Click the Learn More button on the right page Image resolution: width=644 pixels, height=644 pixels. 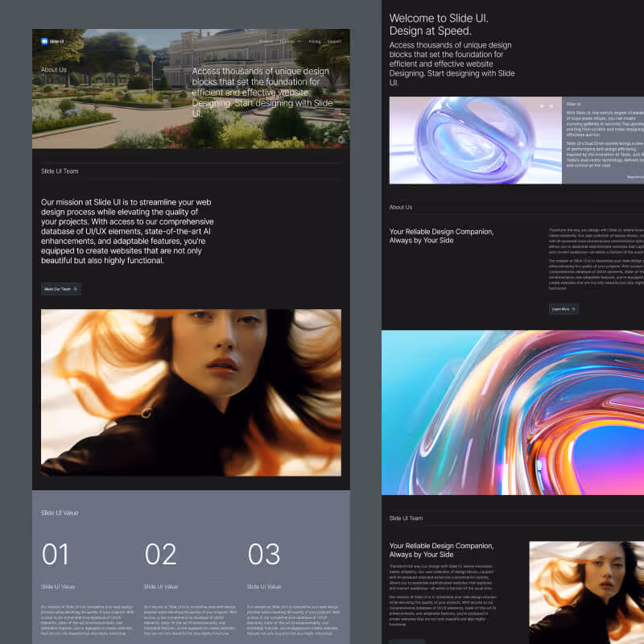click(563, 308)
